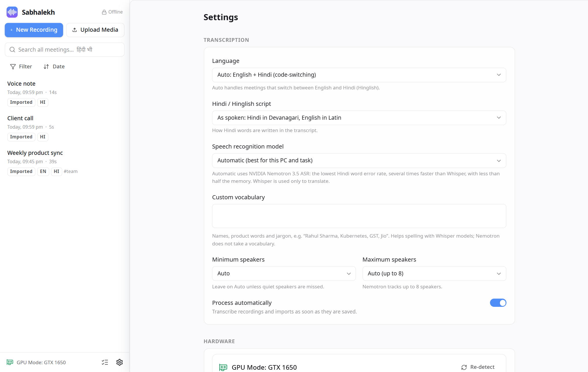Start a New Recording

tap(34, 30)
